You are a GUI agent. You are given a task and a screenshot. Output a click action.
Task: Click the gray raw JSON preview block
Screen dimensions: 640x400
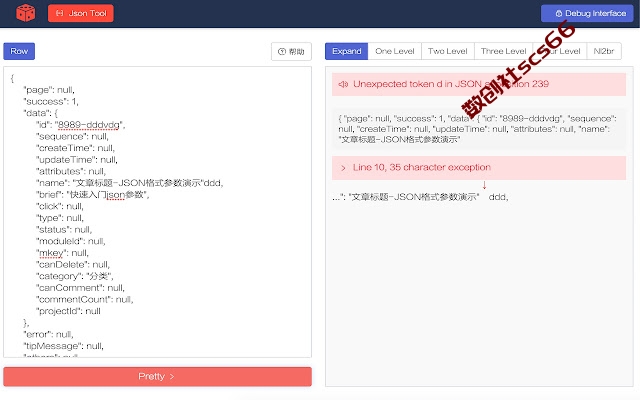[x=479, y=129]
